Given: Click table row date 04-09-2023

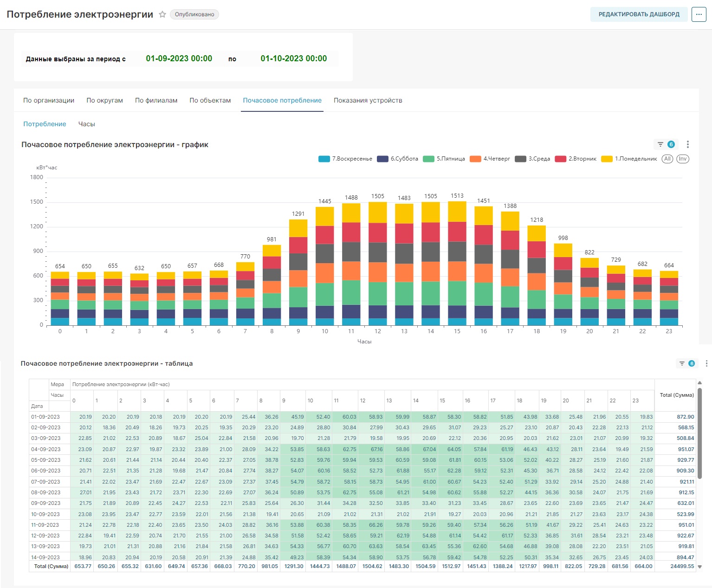Looking at the screenshot, I should 45,449.
